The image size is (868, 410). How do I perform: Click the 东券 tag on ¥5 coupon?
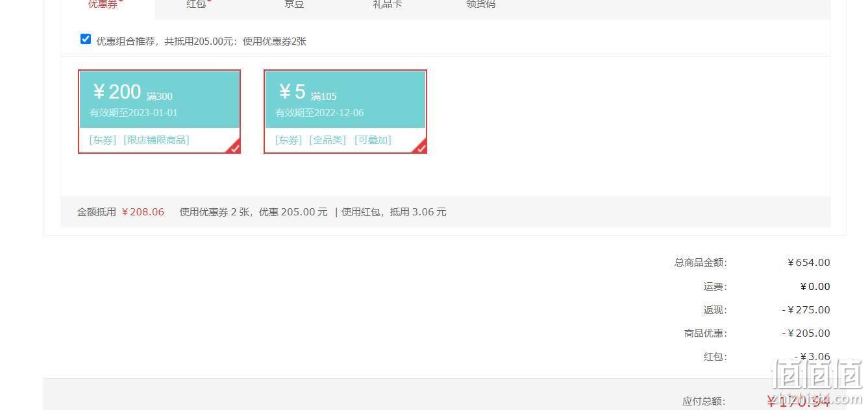(289, 140)
